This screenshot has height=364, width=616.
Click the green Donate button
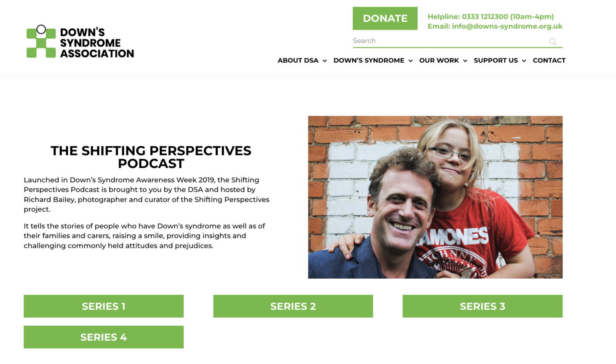(385, 18)
